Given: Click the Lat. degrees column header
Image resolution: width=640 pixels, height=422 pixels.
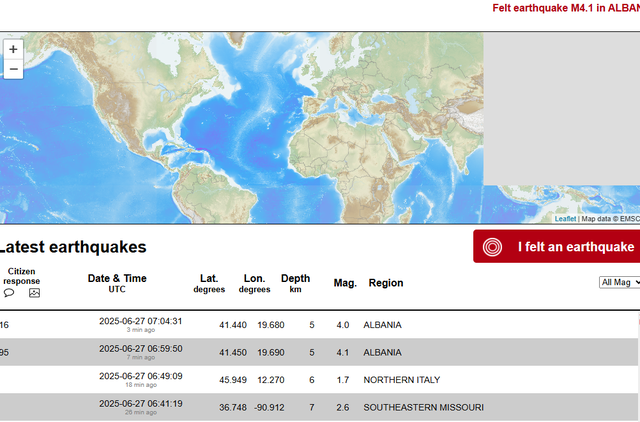Looking at the screenshot, I should [209, 283].
